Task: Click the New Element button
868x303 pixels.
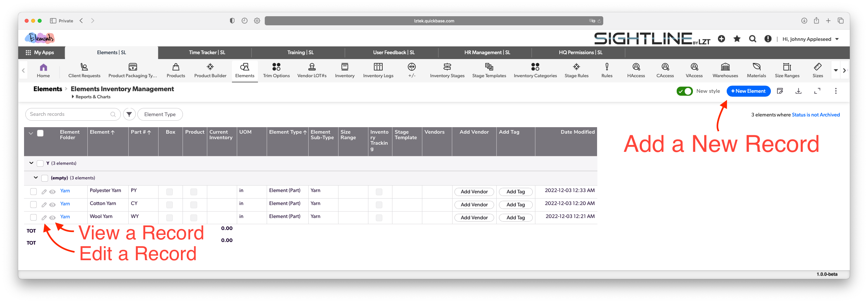Action: click(748, 91)
